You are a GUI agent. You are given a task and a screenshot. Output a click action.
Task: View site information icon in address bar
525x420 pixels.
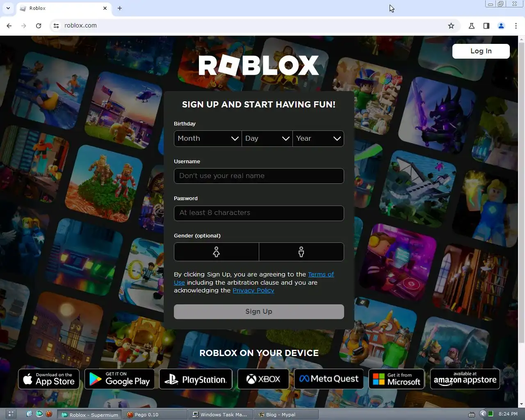pyautogui.click(x=56, y=25)
